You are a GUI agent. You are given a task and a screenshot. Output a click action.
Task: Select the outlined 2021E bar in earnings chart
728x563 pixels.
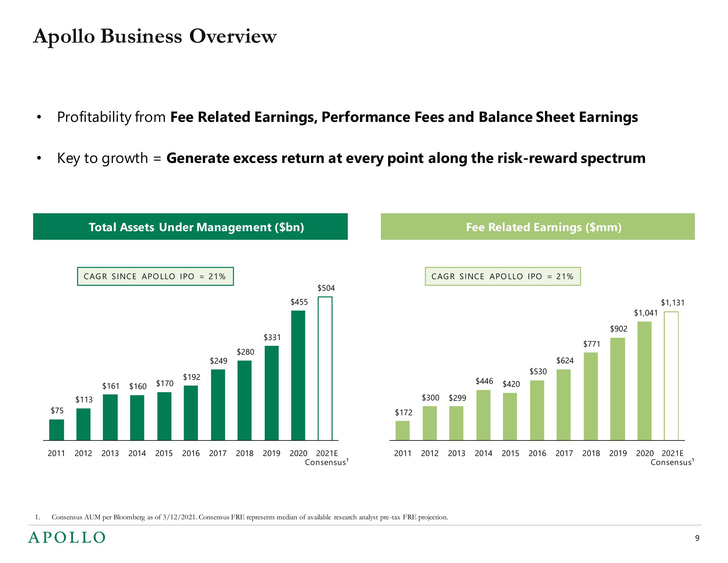click(671, 376)
